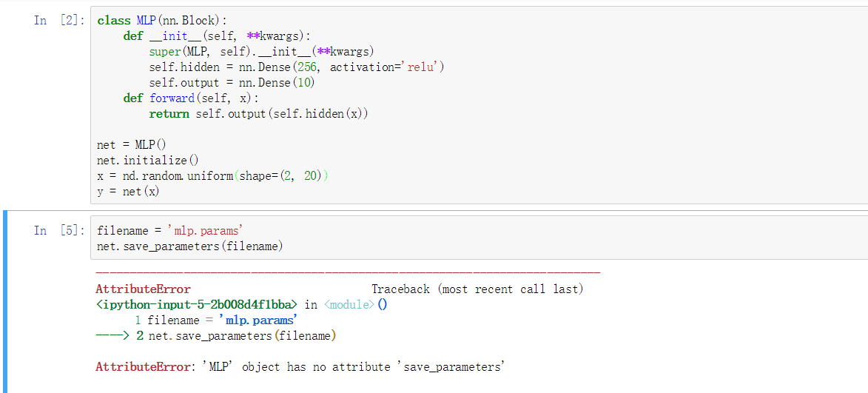Click the 'net = MLP()' line

pyautogui.click(x=131, y=145)
